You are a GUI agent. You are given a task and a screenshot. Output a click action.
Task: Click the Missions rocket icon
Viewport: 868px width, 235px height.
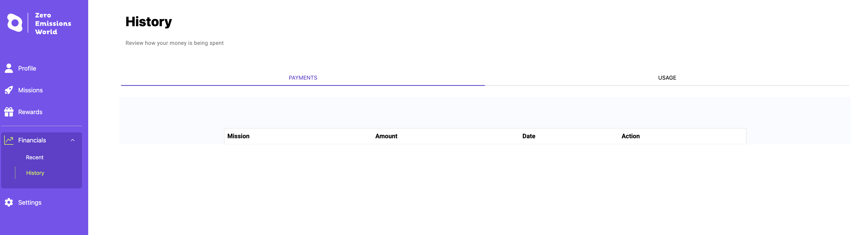9,90
